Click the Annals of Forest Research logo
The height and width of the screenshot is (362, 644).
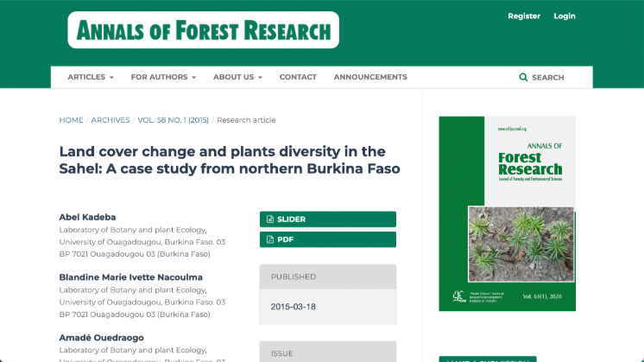point(204,30)
